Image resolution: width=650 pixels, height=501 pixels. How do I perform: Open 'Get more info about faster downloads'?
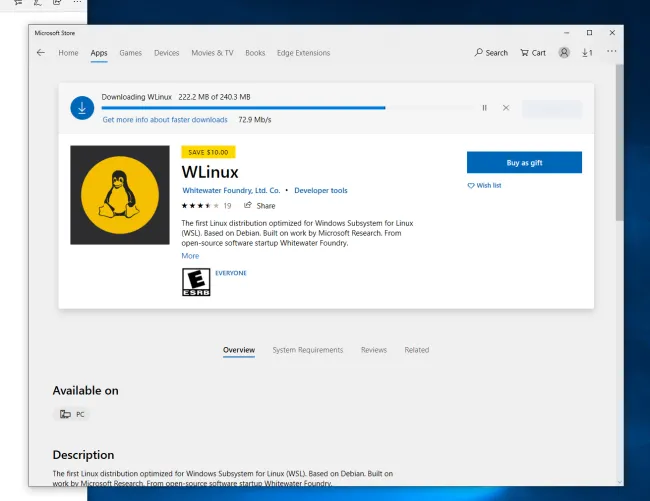click(165, 120)
